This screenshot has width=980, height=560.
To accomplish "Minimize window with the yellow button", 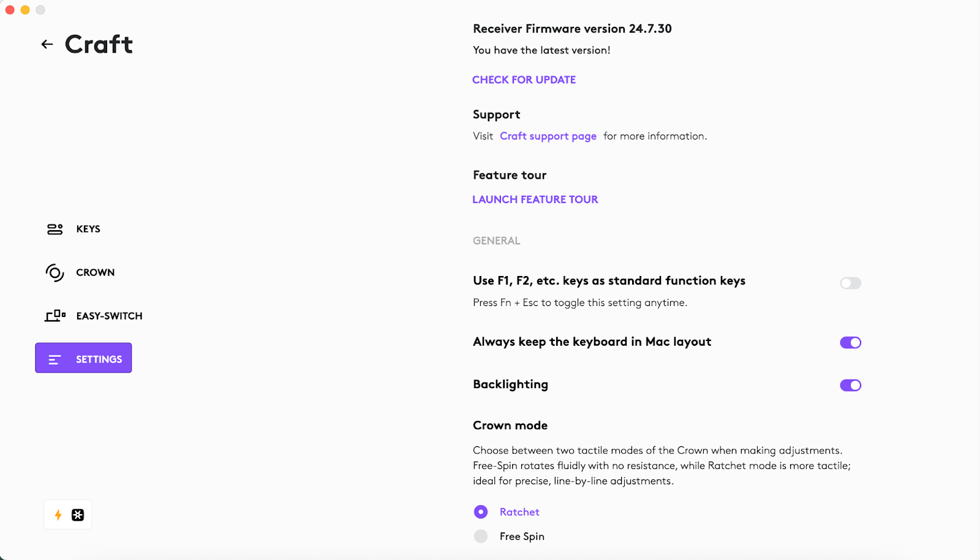I will 25,10.
